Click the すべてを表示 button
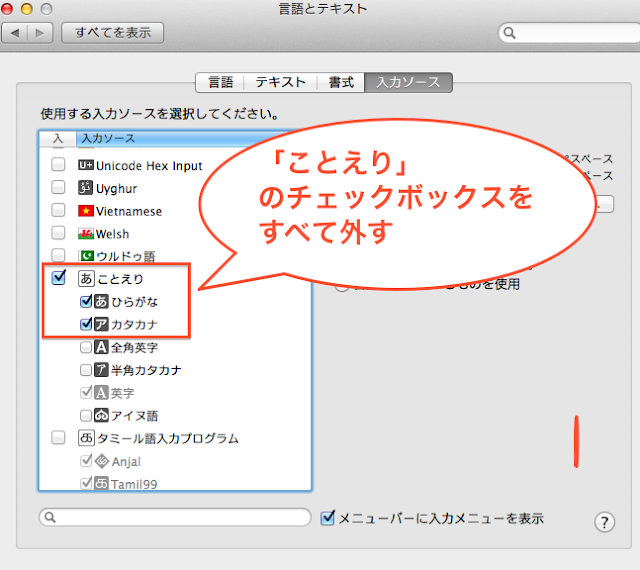 pyautogui.click(x=113, y=33)
